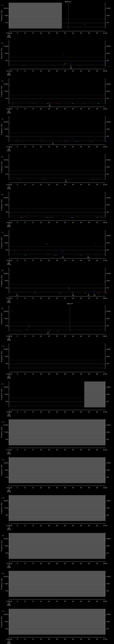Click the 0.7 arrow marker in panel 8

(x=88, y=295)
